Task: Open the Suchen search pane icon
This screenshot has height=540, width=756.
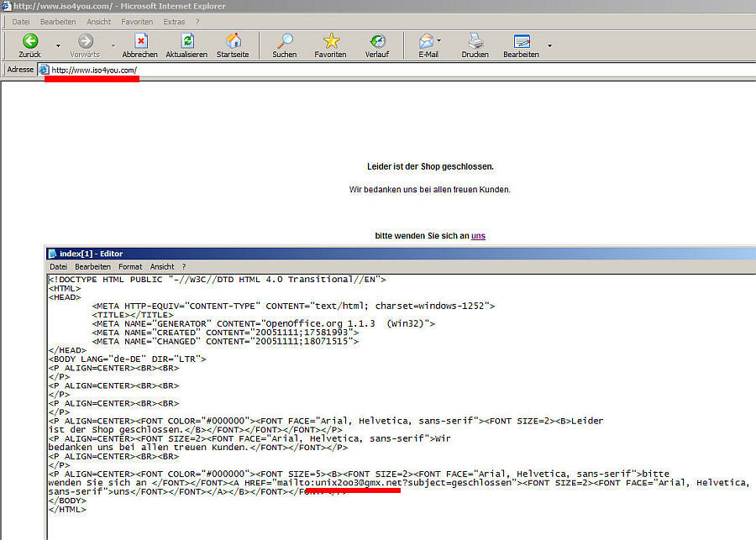Action: (x=284, y=41)
